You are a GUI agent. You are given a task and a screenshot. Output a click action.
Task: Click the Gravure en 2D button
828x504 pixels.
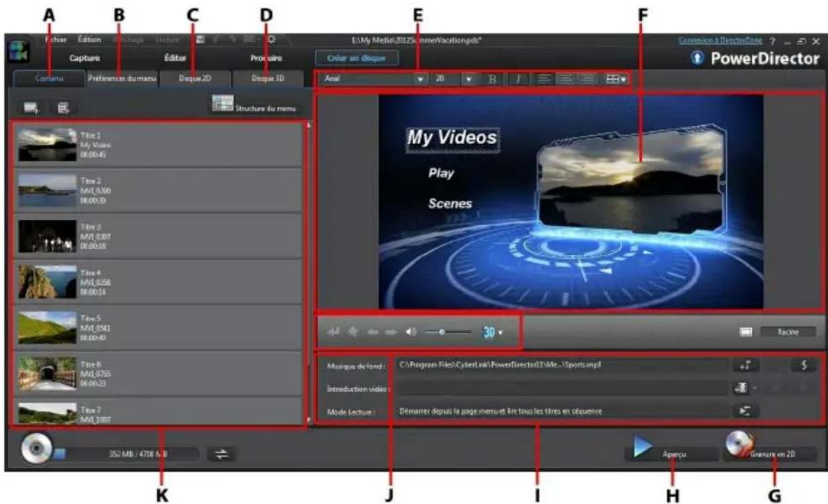pos(769,454)
